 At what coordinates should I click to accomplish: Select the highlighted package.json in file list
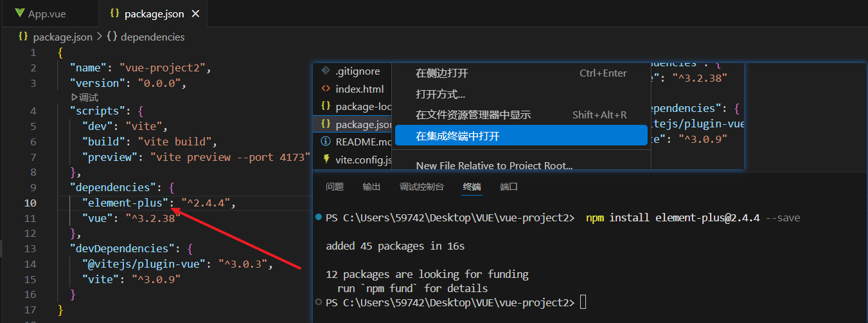pyautogui.click(x=353, y=124)
